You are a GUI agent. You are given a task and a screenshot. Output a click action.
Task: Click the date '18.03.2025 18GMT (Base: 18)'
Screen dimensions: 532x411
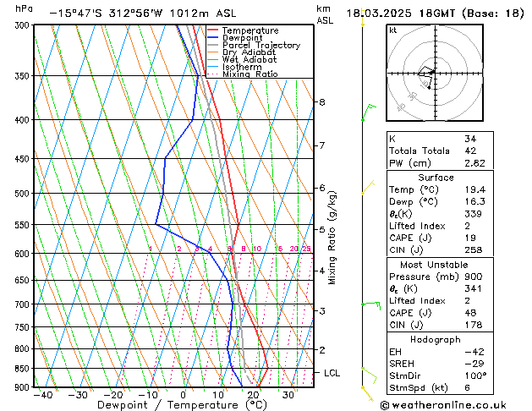[x=435, y=14]
